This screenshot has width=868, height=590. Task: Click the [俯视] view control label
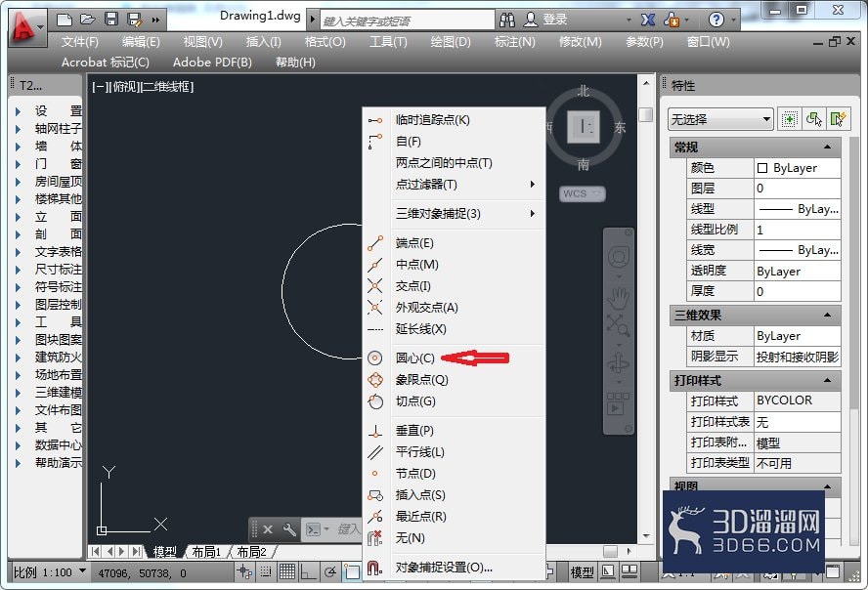[x=125, y=87]
